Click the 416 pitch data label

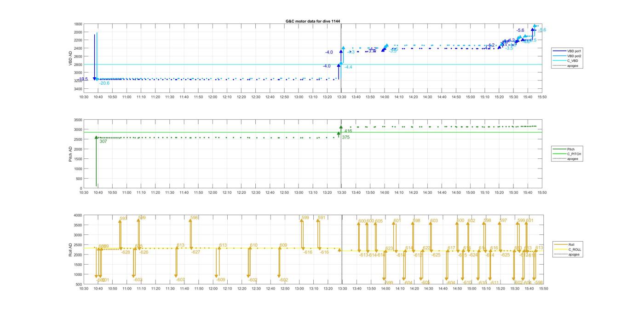[x=348, y=131]
